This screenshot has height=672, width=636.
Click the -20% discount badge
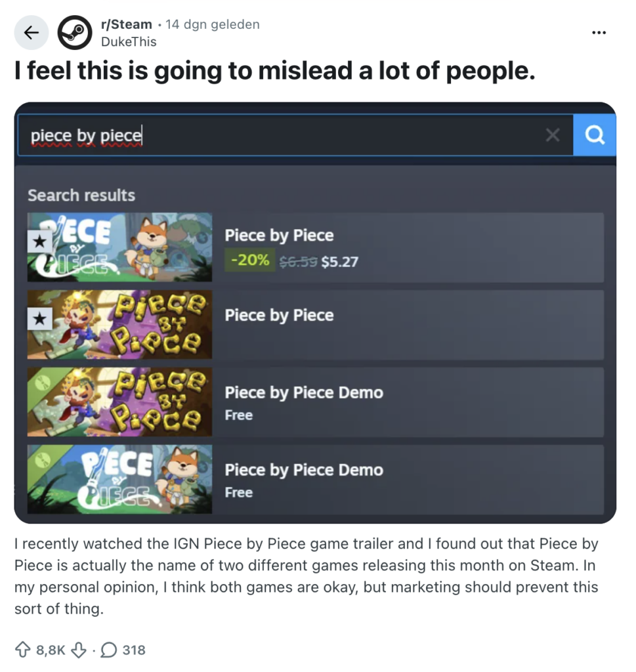[249, 261]
